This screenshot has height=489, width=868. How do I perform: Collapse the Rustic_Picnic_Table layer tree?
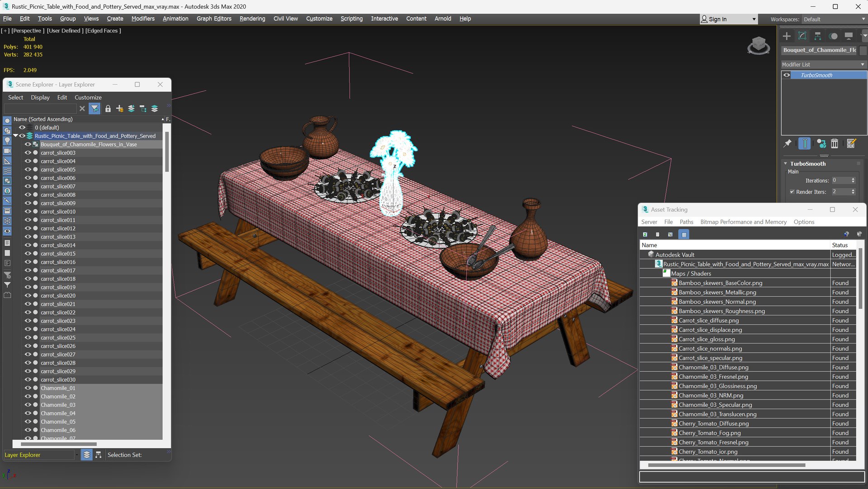15,136
